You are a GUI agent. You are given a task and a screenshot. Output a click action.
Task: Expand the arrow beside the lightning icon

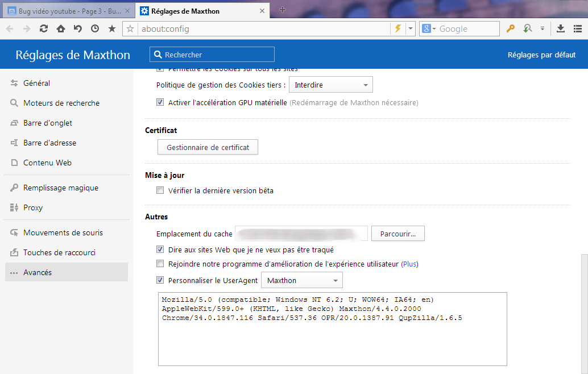(411, 28)
